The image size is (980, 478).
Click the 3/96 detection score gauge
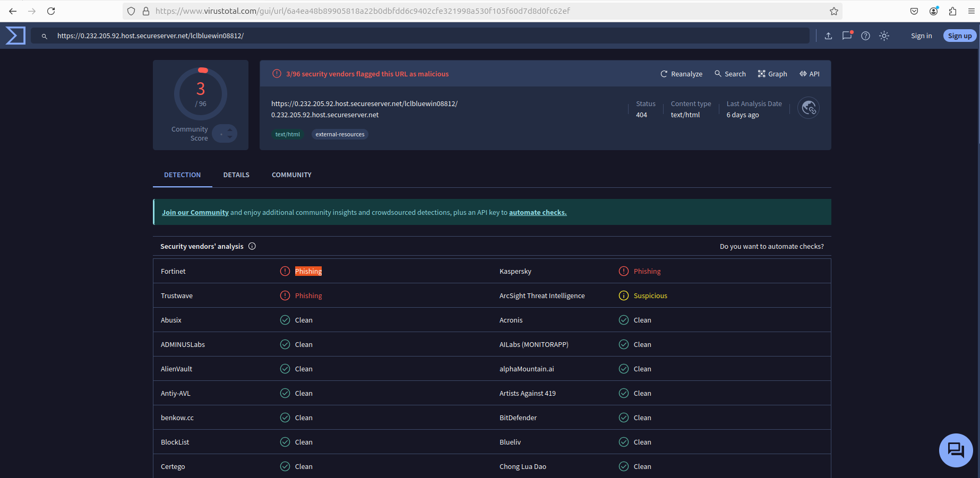click(201, 94)
